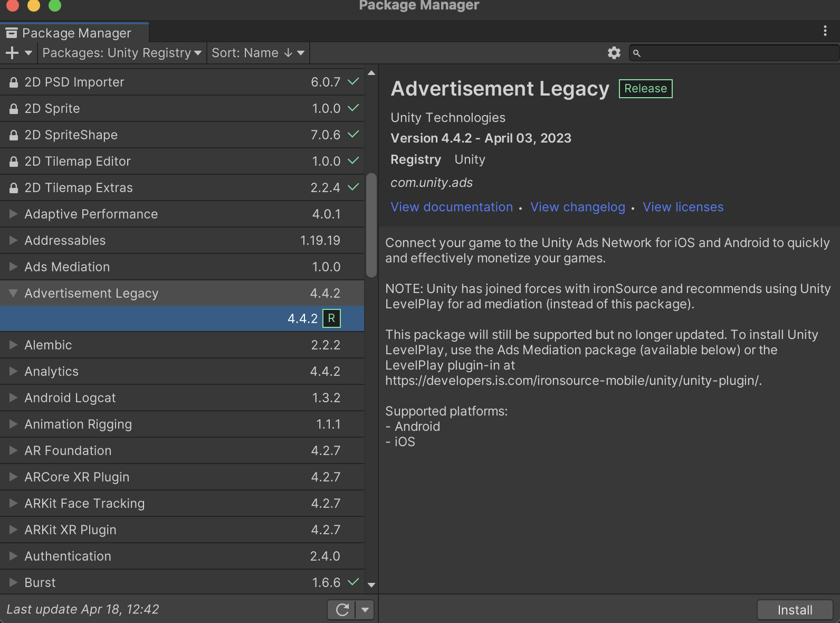This screenshot has height=623, width=840.
Task: Select the Android Logcat package row
Action: point(182,398)
